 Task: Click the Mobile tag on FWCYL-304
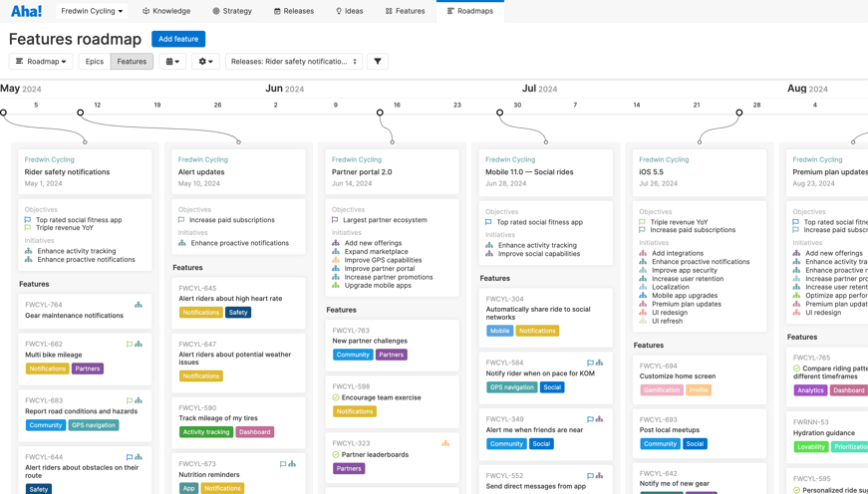click(x=500, y=331)
